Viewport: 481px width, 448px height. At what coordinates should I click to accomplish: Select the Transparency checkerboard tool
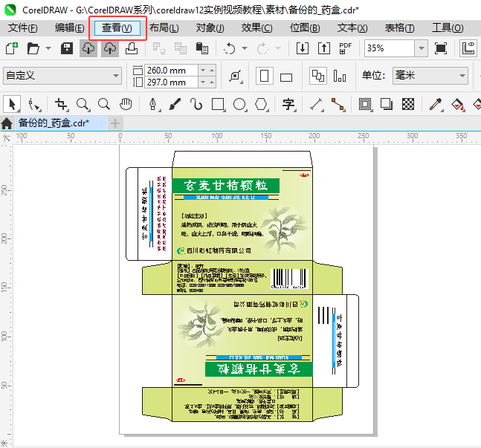[x=408, y=104]
